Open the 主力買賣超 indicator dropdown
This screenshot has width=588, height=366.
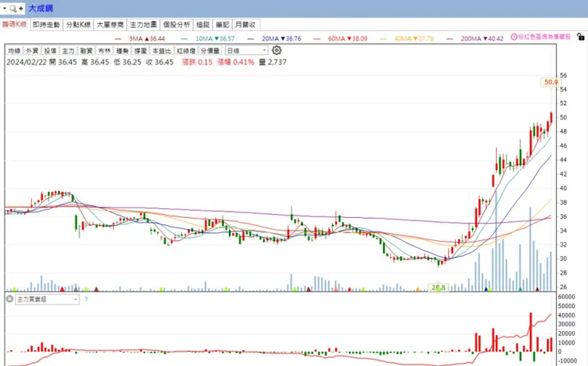(x=47, y=299)
